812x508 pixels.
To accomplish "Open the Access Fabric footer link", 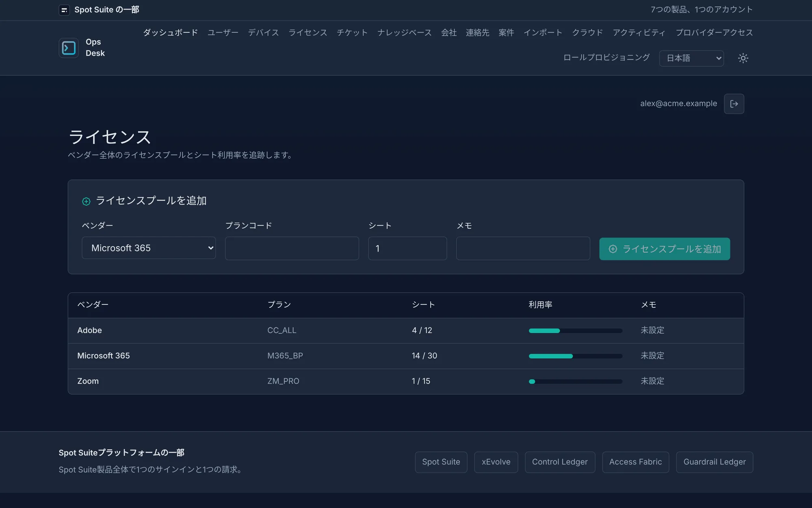I will click(635, 462).
